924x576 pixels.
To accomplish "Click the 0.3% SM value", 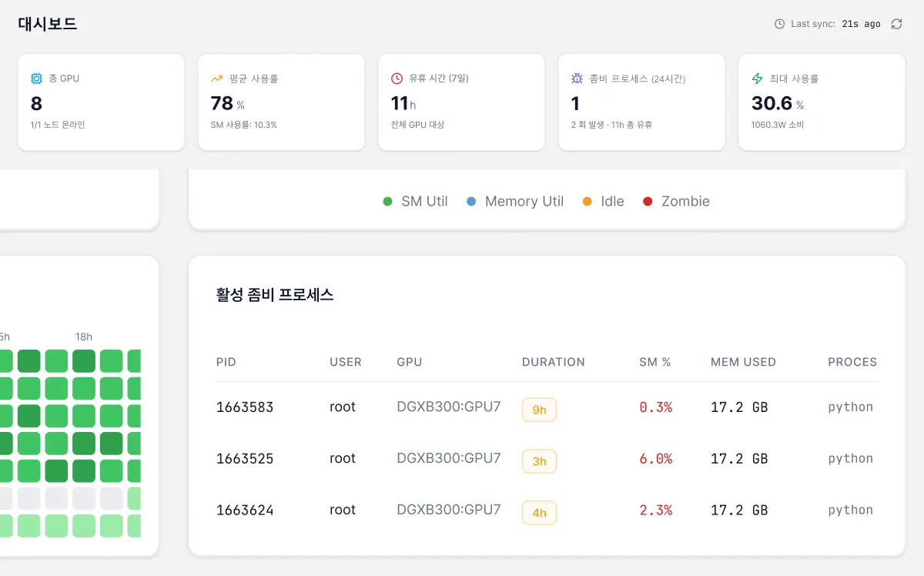I will coord(656,407).
